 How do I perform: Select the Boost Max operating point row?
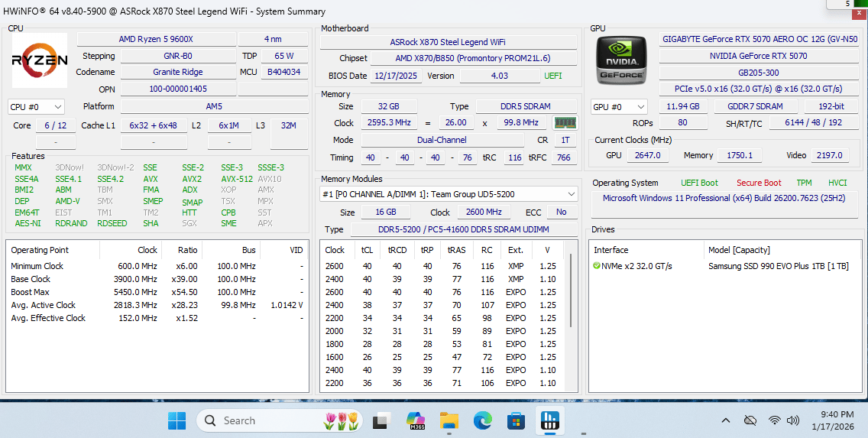(157, 292)
